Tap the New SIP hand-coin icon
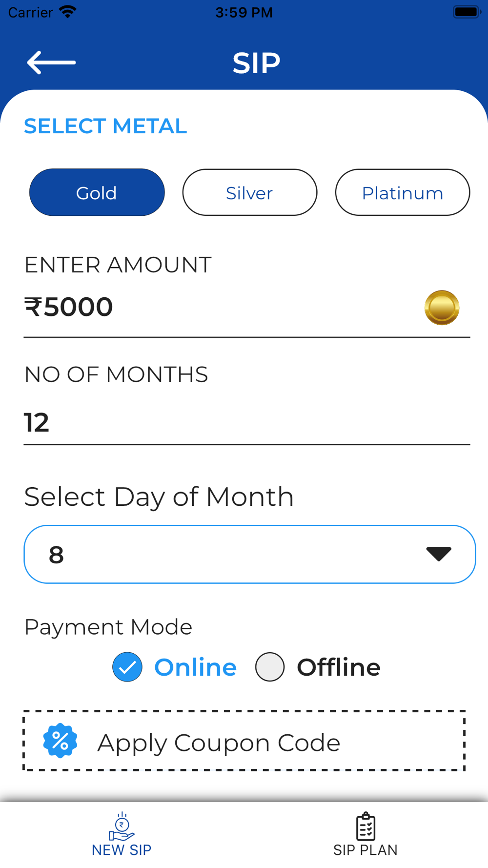Image resolution: width=488 pixels, height=868 pixels. [122, 826]
